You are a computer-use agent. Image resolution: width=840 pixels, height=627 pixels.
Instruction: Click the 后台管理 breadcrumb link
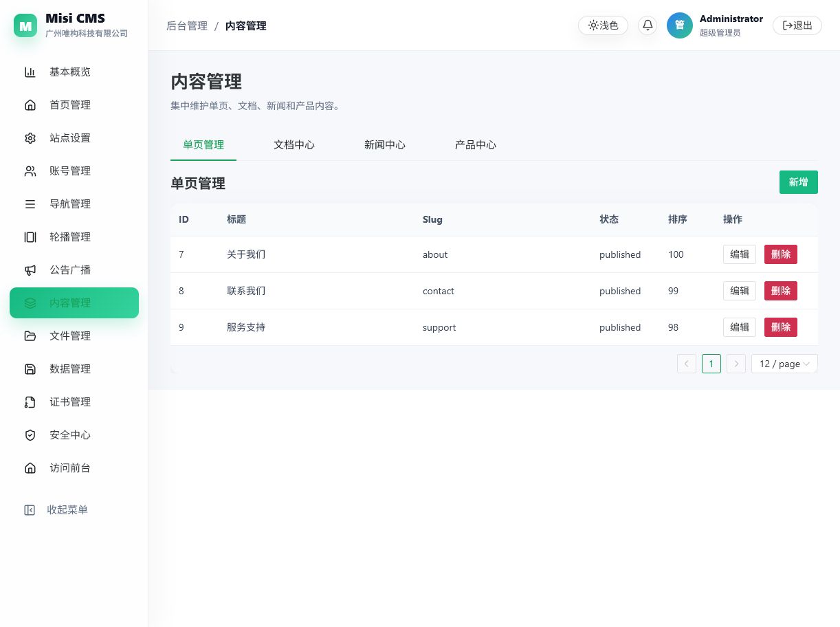pyautogui.click(x=187, y=26)
